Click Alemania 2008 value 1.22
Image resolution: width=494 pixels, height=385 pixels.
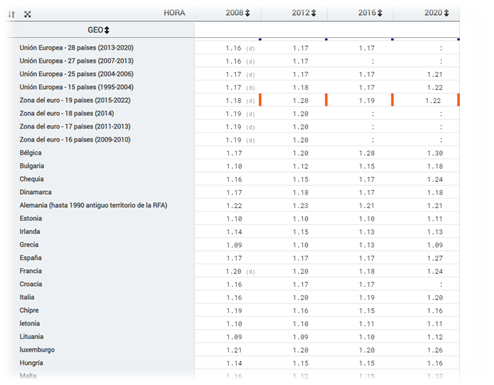[234, 206]
